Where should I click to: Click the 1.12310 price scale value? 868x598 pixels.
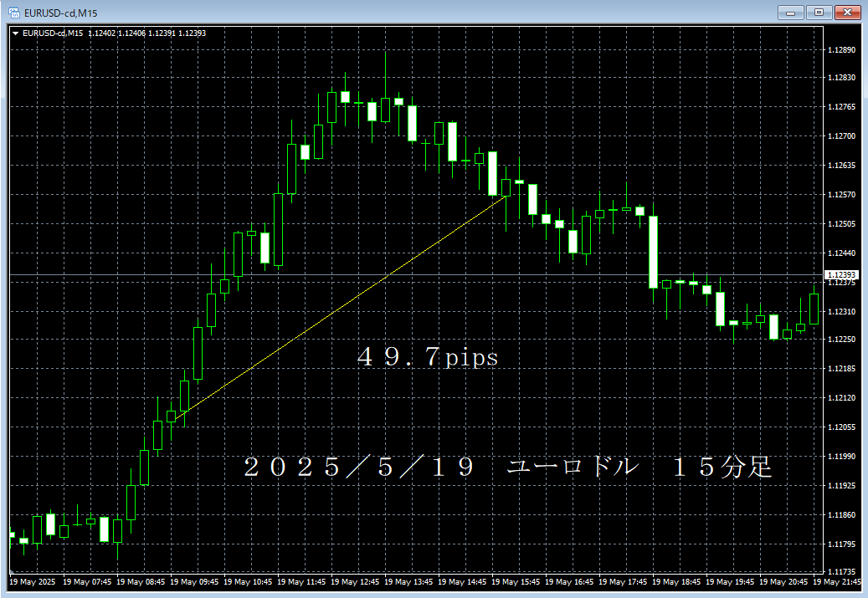(x=841, y=312)
